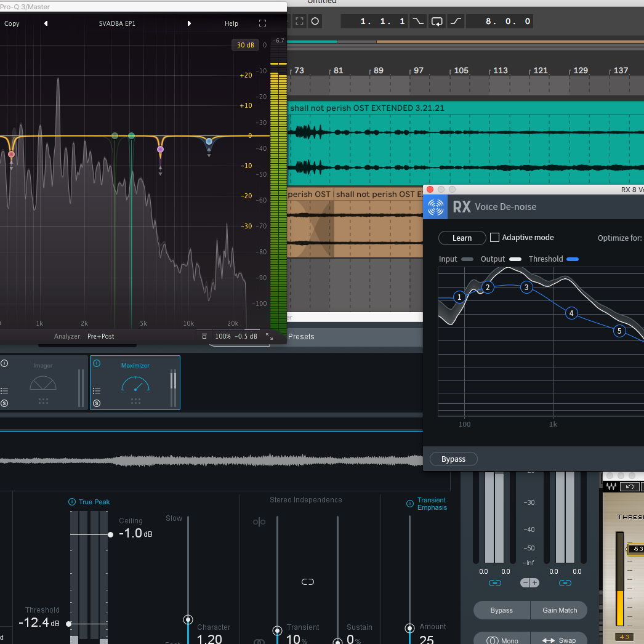Click the link icon left of the minus button
Image resolution: width=644 pixels, height=644 pixels.
pyautogui.click(x=495, y=583)
